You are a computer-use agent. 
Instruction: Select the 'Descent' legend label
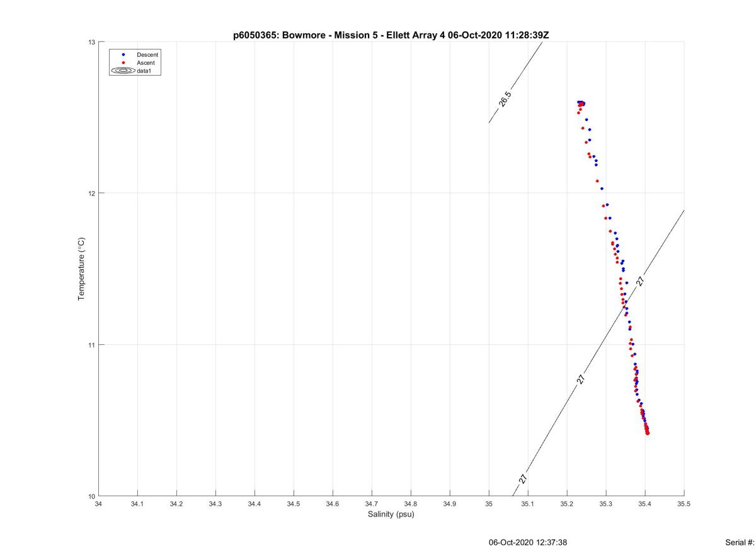147,55
